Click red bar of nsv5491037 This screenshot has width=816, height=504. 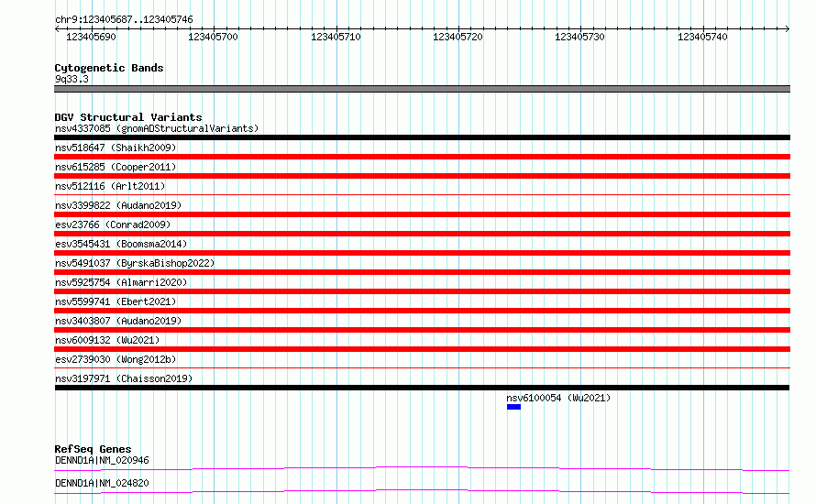(x=422, y=272)
